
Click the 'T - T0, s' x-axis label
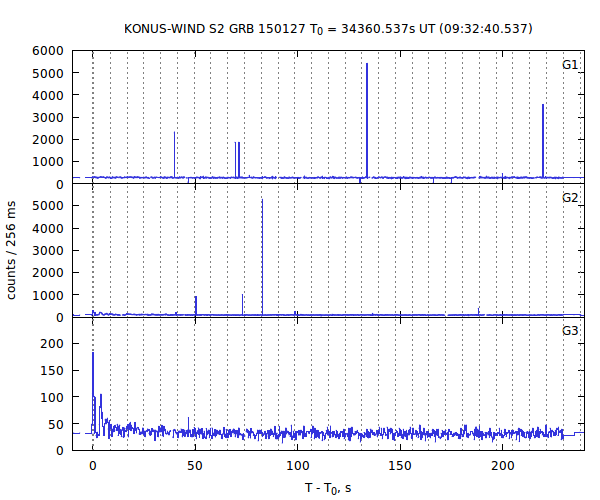[x=328, y=488]
